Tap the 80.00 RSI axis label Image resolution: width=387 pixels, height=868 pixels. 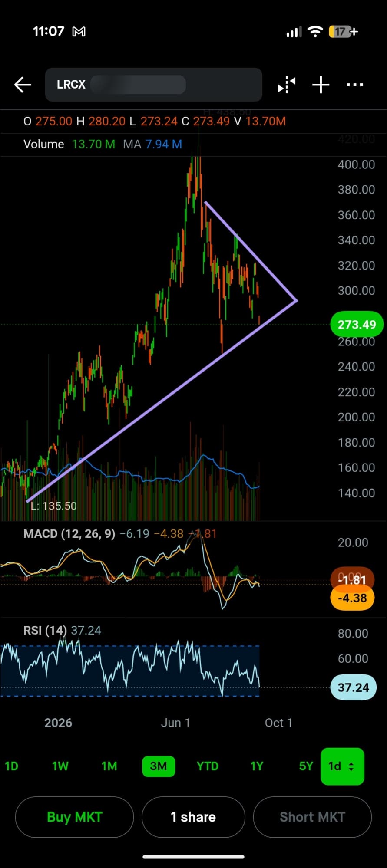[353, 633]
